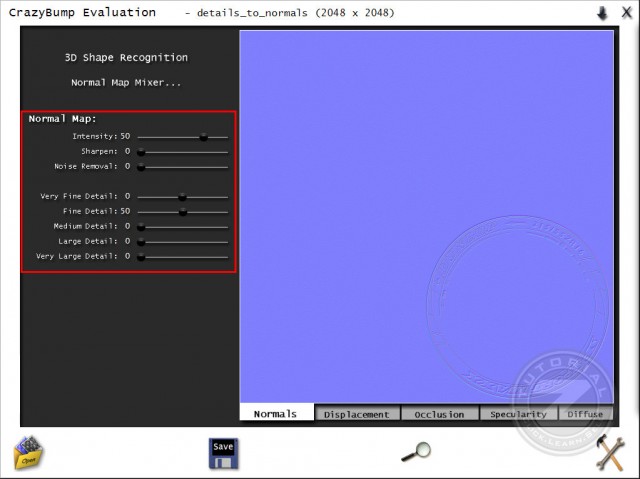Click the Fine Detail slider handle
The height and width of the screenshot is (479, 640).
coord(183,212)
